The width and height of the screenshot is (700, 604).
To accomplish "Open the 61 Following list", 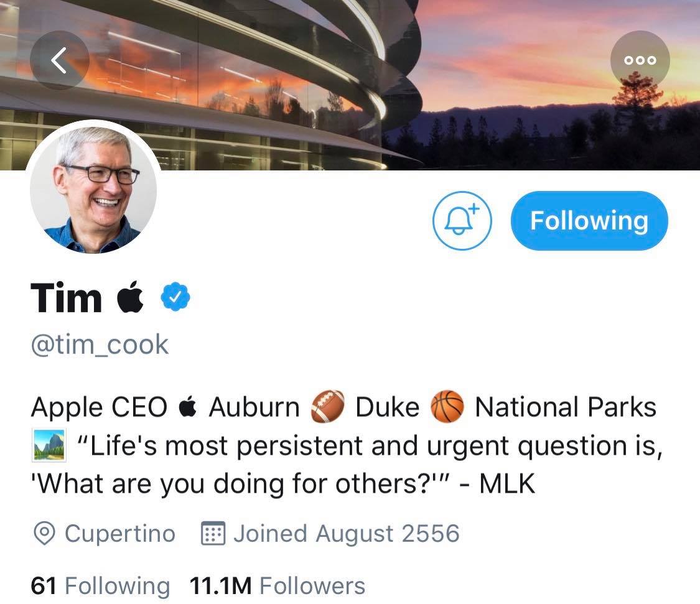I will [x=100, y=586].
